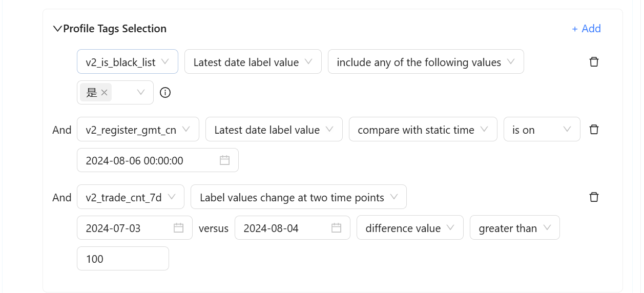Viewport: 644px width, 293px height.
Task: Open the 'is on' operator dropdown
Action: 542,130
